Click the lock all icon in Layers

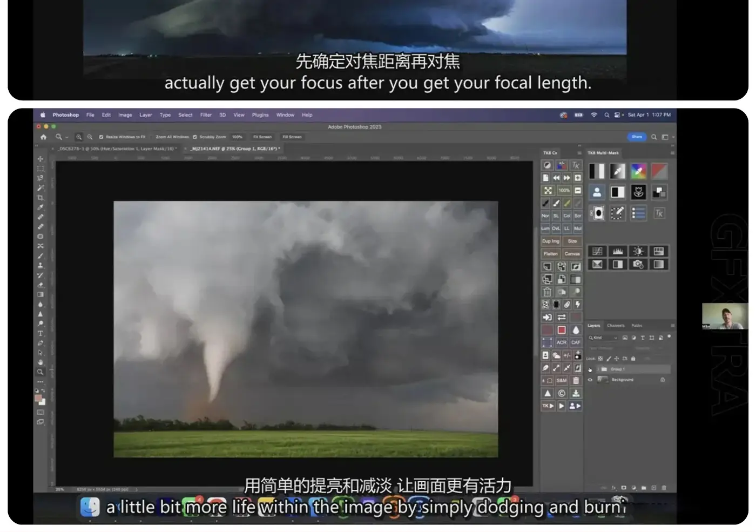pos(633,359)
